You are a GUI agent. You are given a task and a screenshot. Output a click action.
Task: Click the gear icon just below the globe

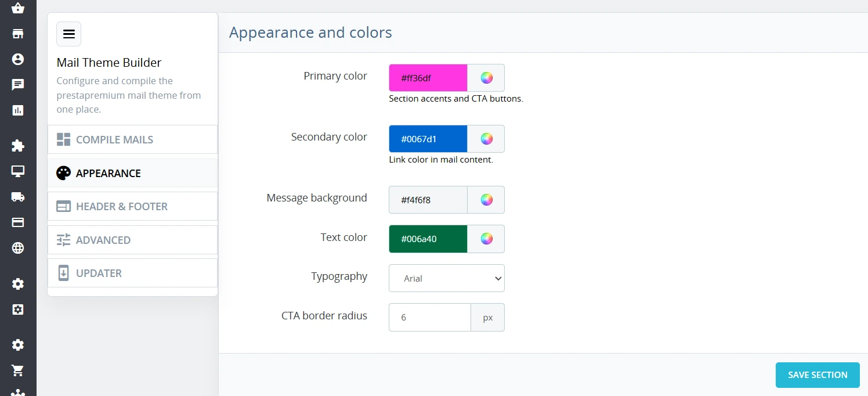(x=18, y=284)
